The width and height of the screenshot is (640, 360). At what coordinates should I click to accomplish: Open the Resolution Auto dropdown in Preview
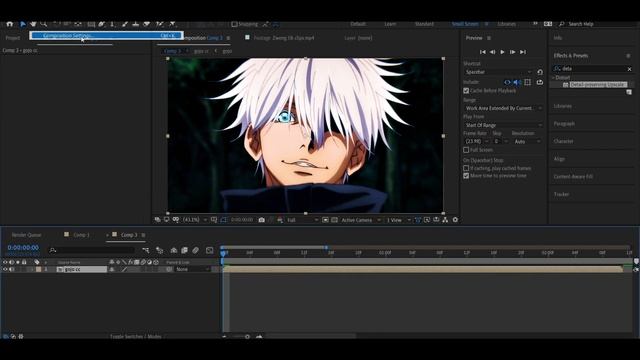tap(527, 142)
